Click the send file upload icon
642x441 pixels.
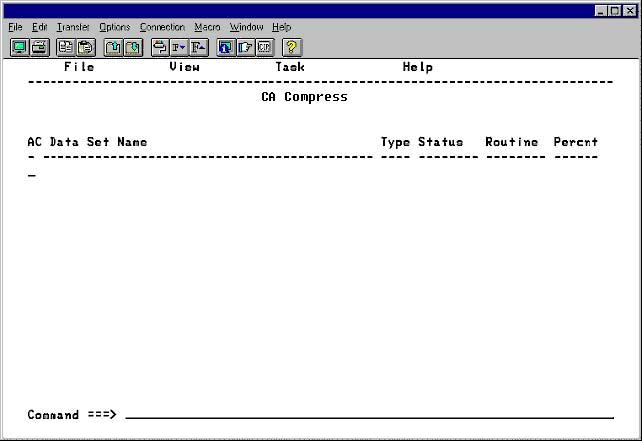tap(113, 47)
